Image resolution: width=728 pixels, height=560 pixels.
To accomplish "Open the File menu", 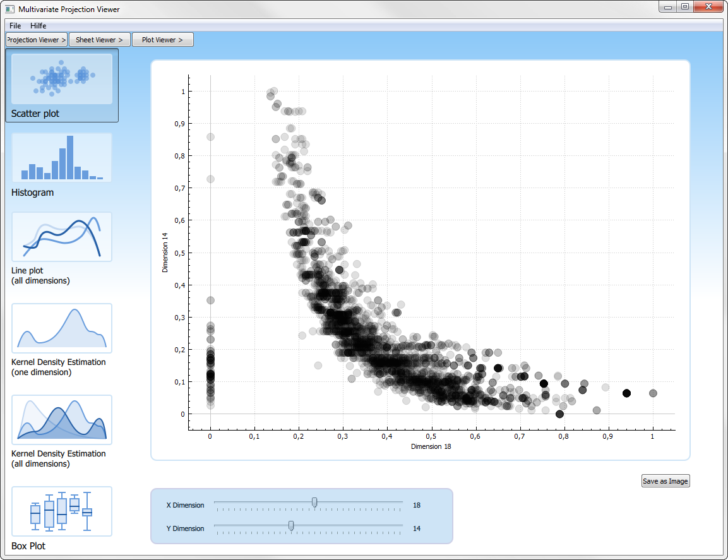I will (15, 26).
